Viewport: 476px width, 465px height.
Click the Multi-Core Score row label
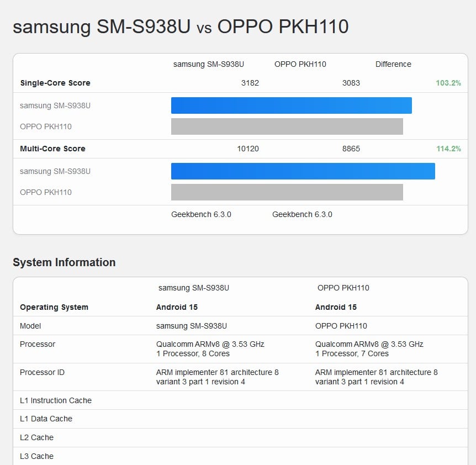(x=52, y=149)
